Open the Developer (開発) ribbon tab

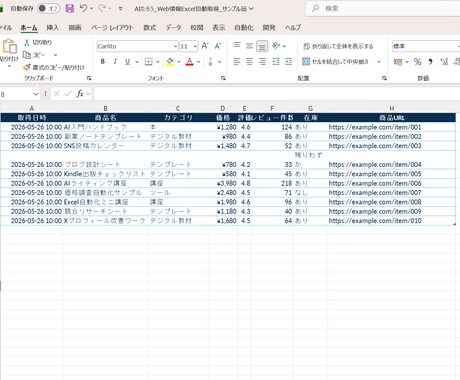tap(269, 28)
